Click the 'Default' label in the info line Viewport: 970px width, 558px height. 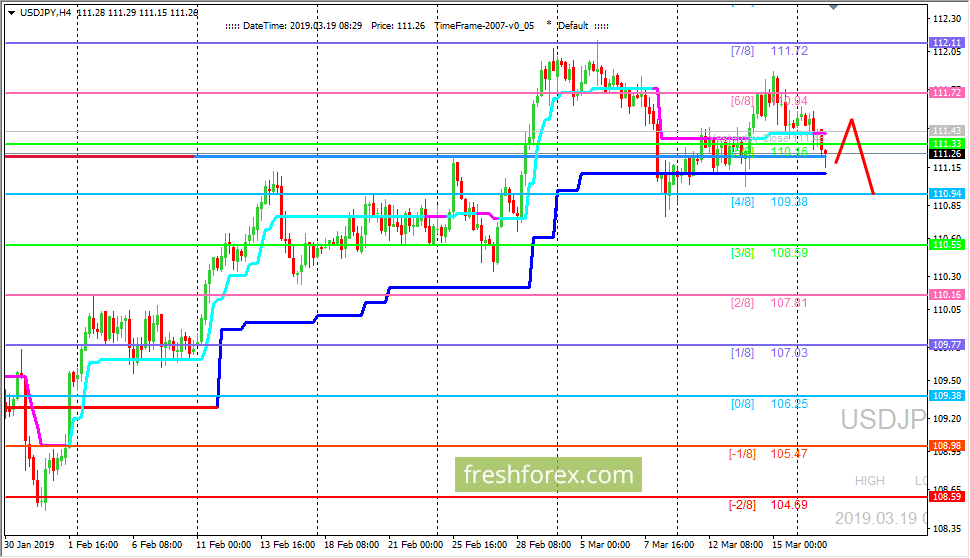click(573, 26)
